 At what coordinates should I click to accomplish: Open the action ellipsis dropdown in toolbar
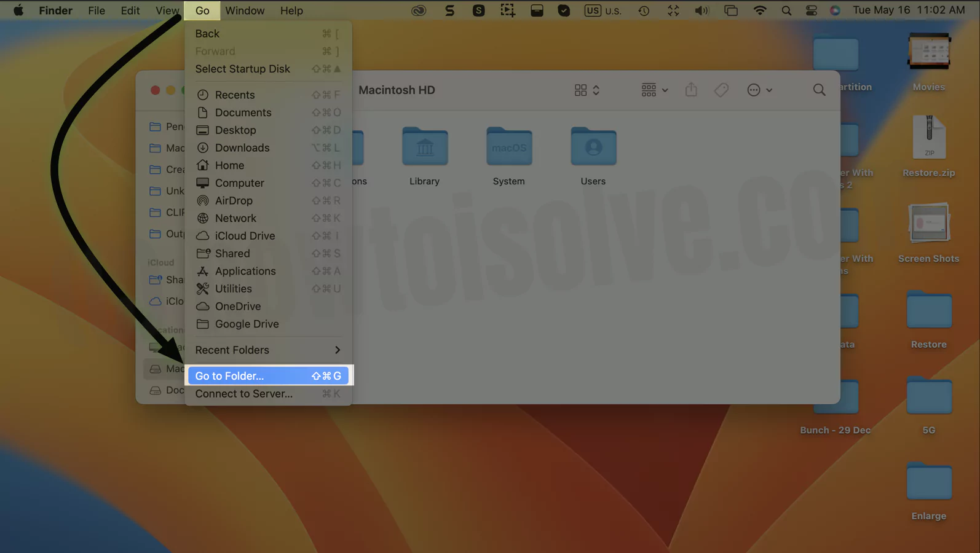759,90
